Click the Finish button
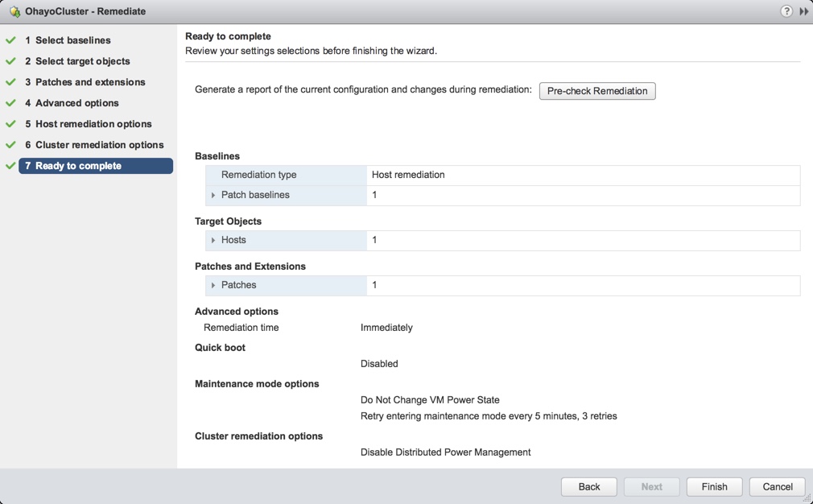Viewport: 813px width, 504px height. (714, 486)
